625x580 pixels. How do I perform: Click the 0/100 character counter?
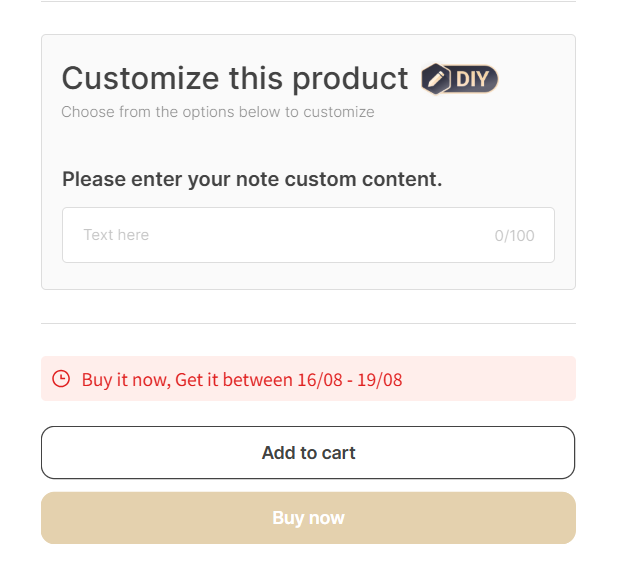pyautogui.click(x=514, y=236)
